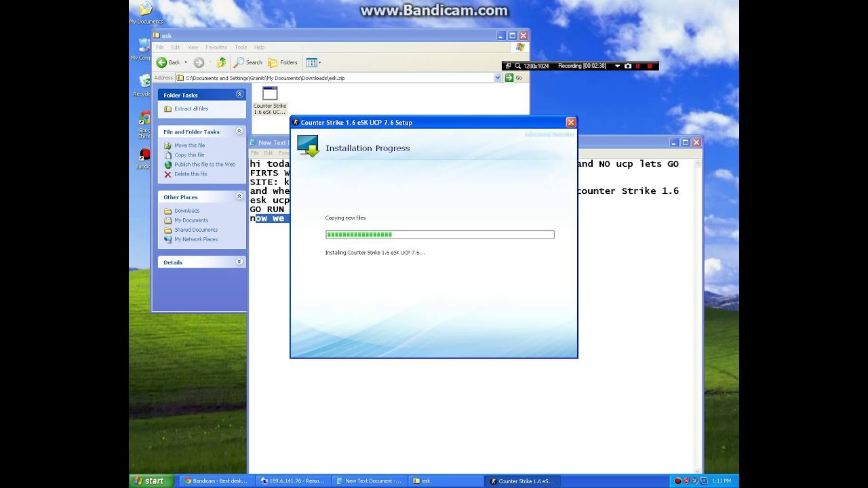This screenshot has height=488, width=868.
Task: Click the installation progress bar
Action: pyautogui.click(x=439, y=235)
